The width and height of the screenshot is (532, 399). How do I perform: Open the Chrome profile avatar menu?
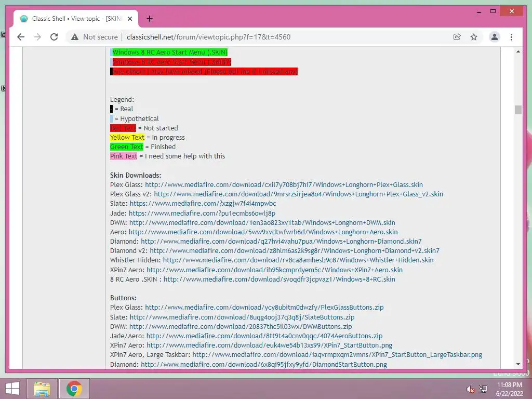click(x=495, y=37)
